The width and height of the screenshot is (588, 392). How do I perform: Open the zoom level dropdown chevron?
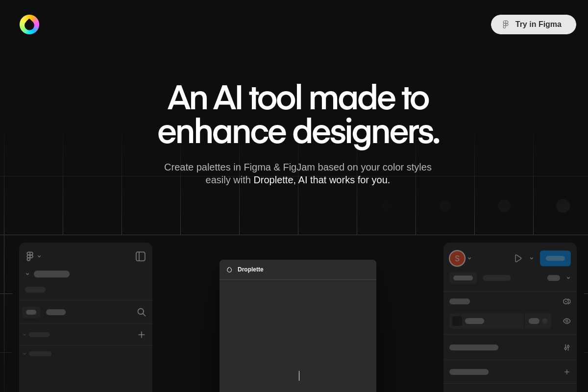(x=568, y=278)
